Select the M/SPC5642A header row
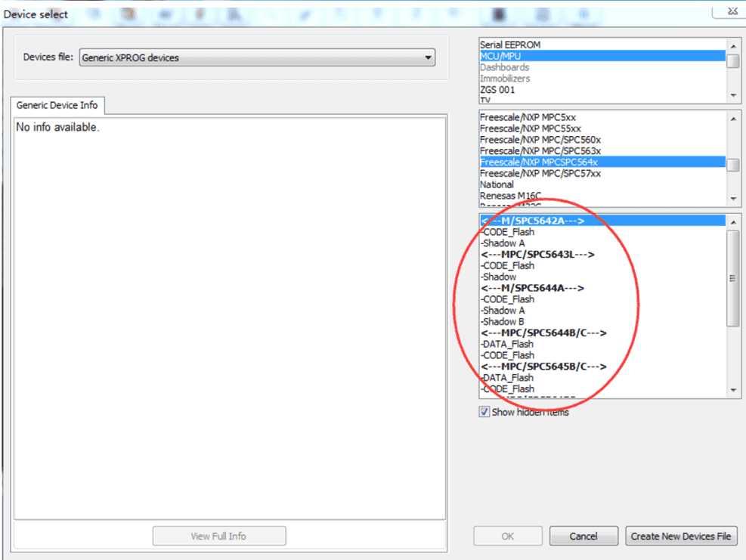This screenshot has width=746, height=560. pos(602,221)
